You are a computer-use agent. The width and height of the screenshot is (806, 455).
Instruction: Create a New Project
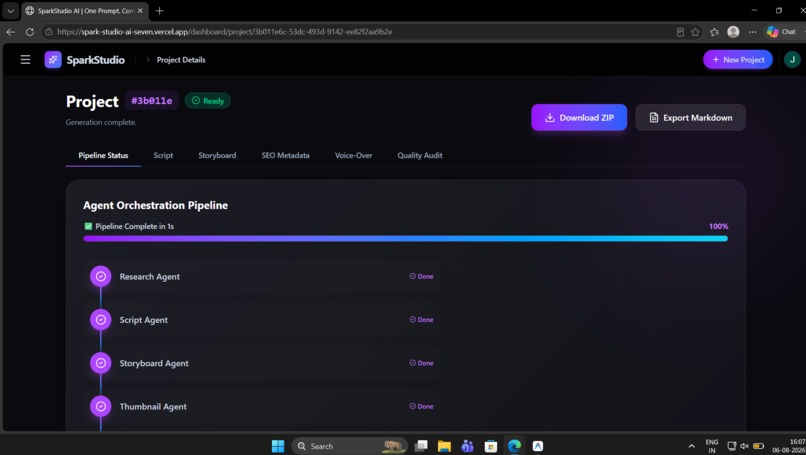[x=738, y=60]
